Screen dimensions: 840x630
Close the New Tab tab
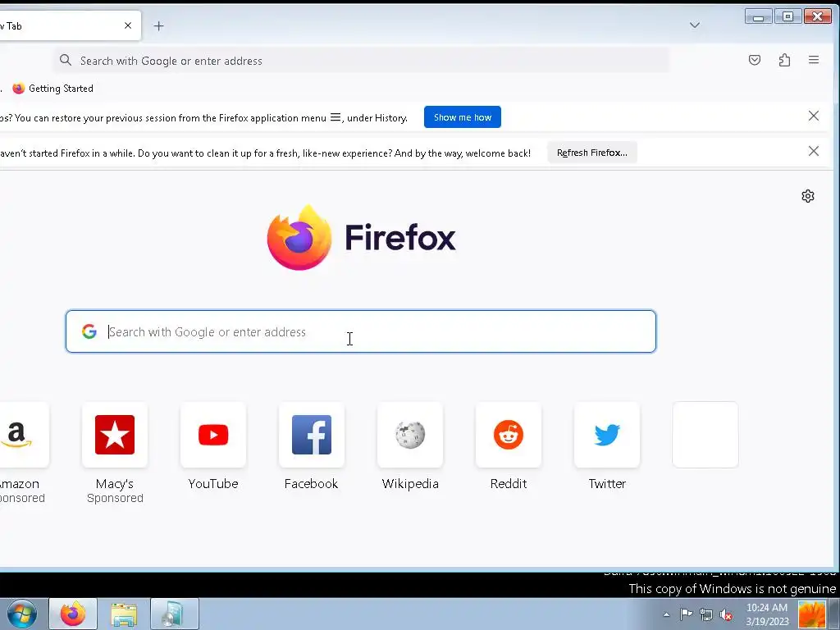pyautogui.click(x=127, y=25)
